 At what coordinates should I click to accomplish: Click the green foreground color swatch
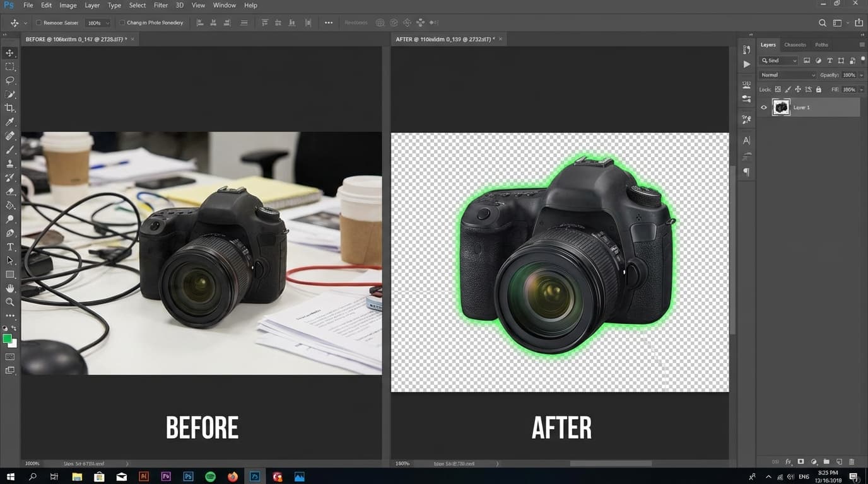(x=8, y=340)
